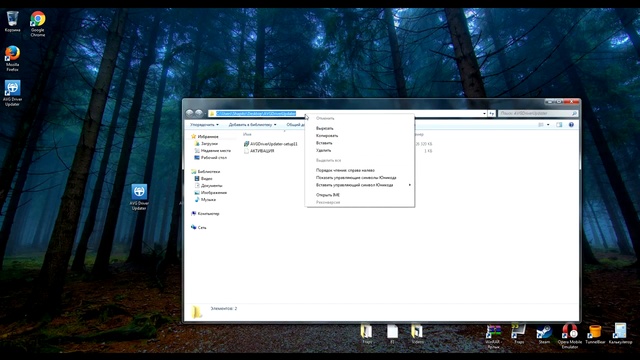Open Загрузки (Downloads) in the navigation pane
Viewport: 640px width, 360px height.
206,144
